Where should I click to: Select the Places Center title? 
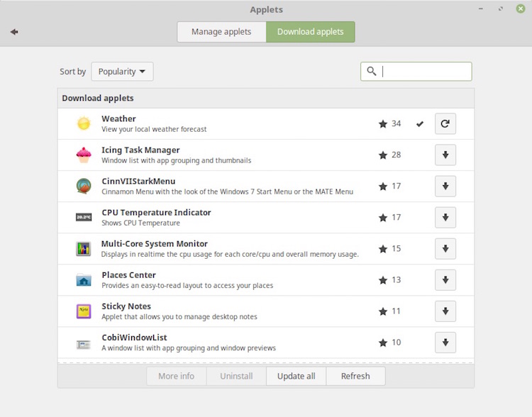[128, 275]
